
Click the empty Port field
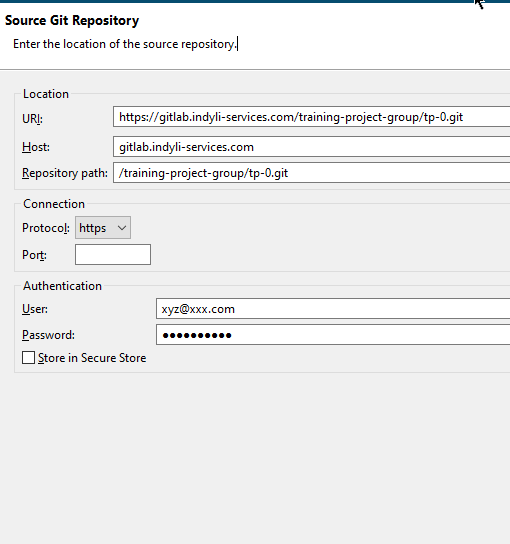tap(113, 254)
